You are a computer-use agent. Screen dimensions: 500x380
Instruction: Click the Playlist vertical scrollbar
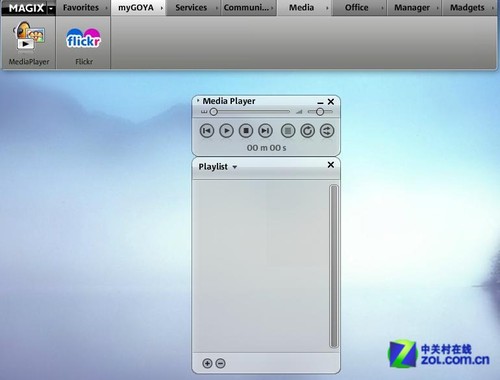334,266
